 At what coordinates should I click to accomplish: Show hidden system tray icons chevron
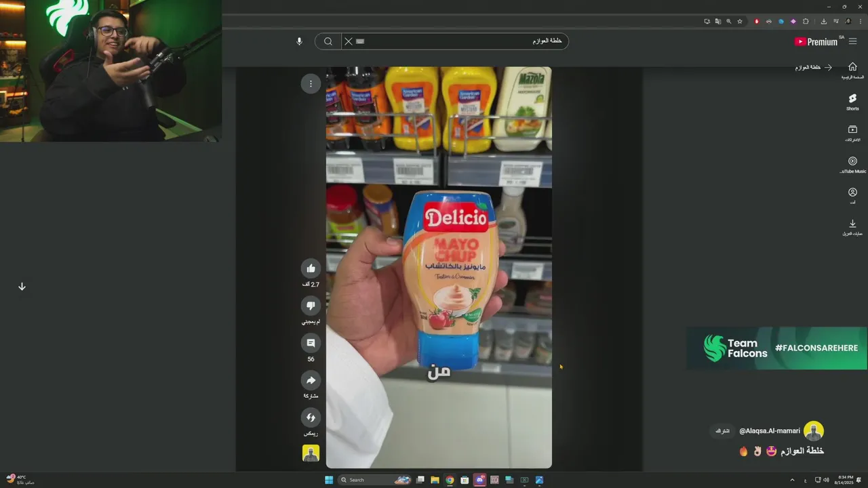pyautogui.click(x=792, y=480)
